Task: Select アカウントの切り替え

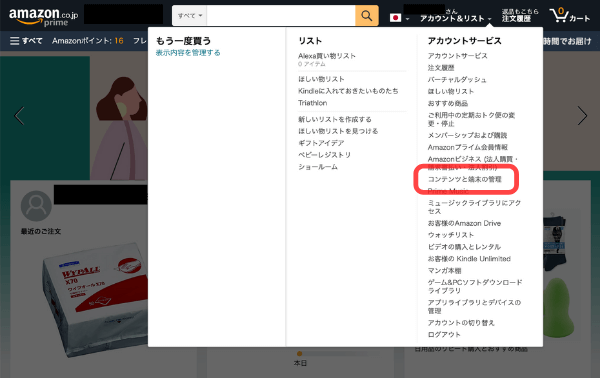Action: (x=461, y=323)
